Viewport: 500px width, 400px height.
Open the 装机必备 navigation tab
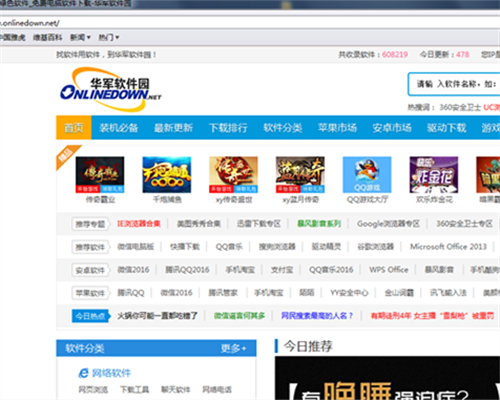[119, 128]
